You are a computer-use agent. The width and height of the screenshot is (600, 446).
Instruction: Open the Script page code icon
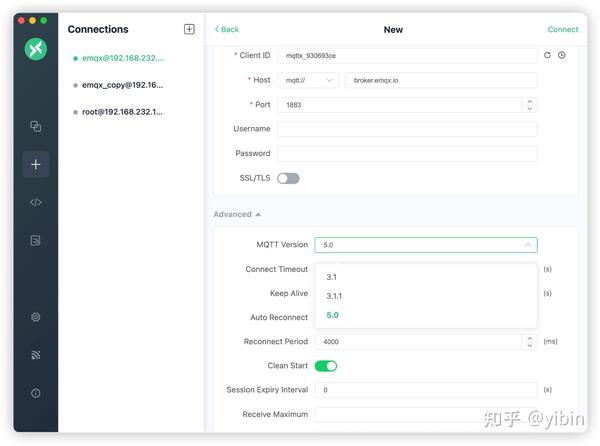point(36,202)
